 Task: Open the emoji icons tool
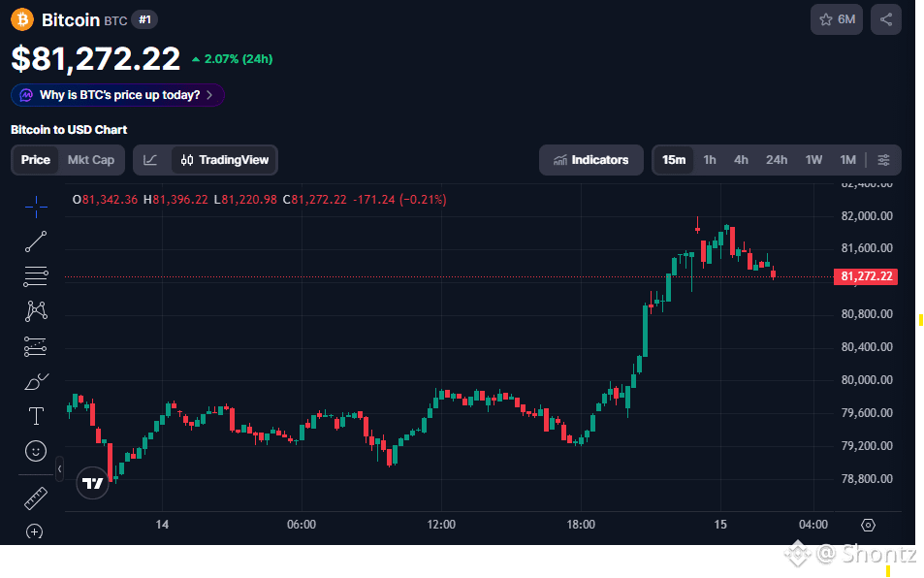click(36, 451)
